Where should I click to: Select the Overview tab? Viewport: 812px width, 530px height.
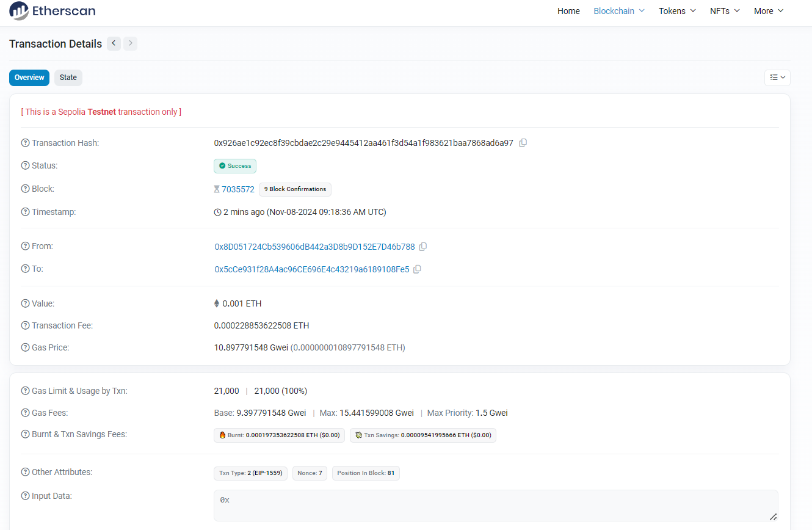[x=29, y=78]
